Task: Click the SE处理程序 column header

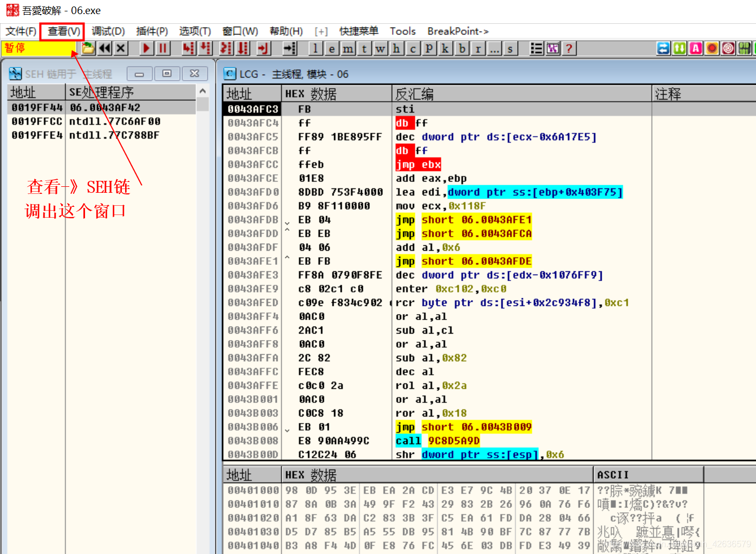Action: (x=131, y=92)
